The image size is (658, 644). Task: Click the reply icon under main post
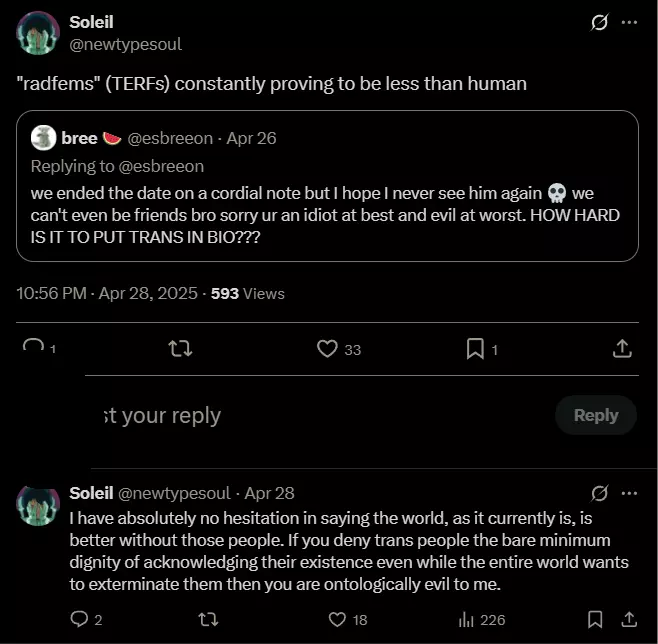click(x=34, y=347)
